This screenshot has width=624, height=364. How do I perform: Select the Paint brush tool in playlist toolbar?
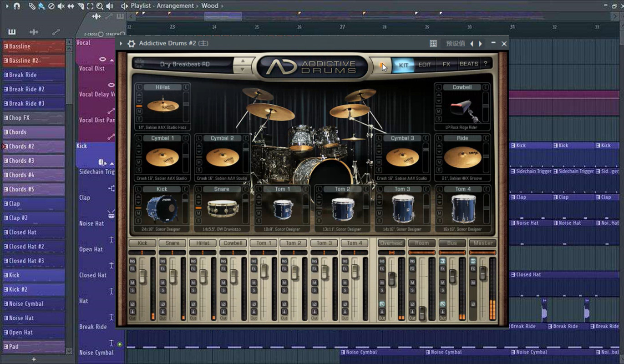[x=41, y=6]
